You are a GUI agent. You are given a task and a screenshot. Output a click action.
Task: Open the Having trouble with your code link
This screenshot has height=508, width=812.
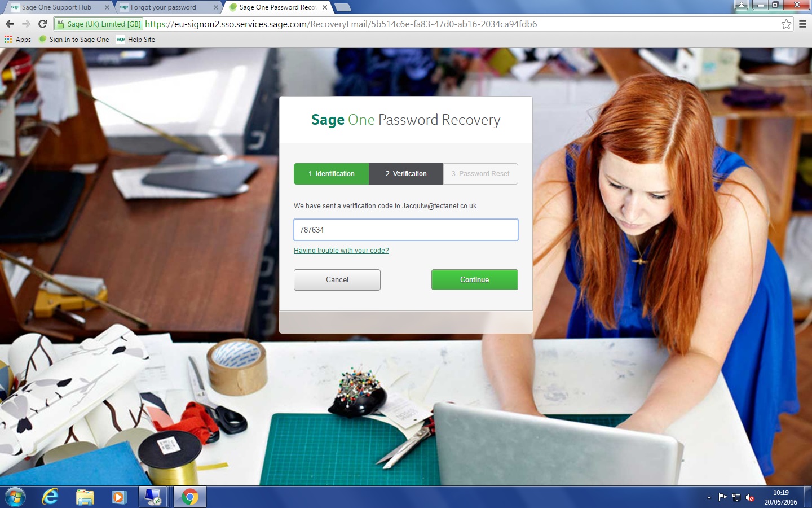pyautogui.click(x=341, y=251)
